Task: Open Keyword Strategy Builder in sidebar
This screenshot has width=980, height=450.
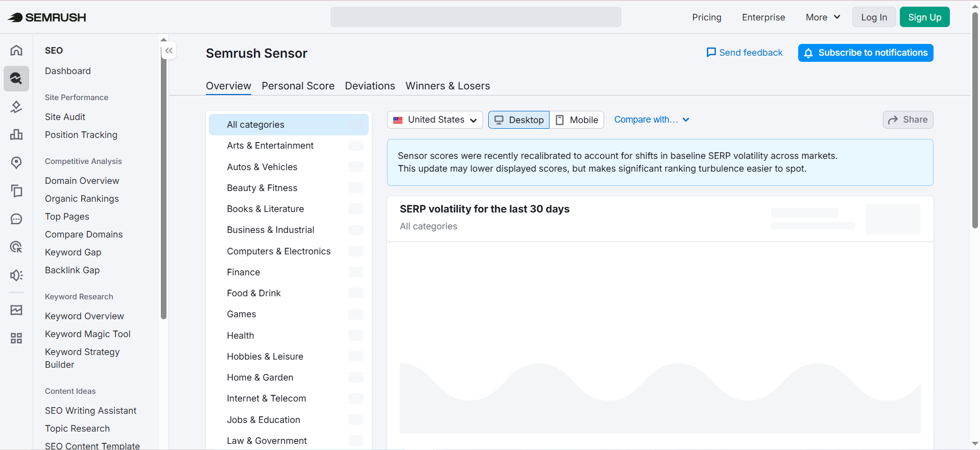Action: click(x=82, y=358)
